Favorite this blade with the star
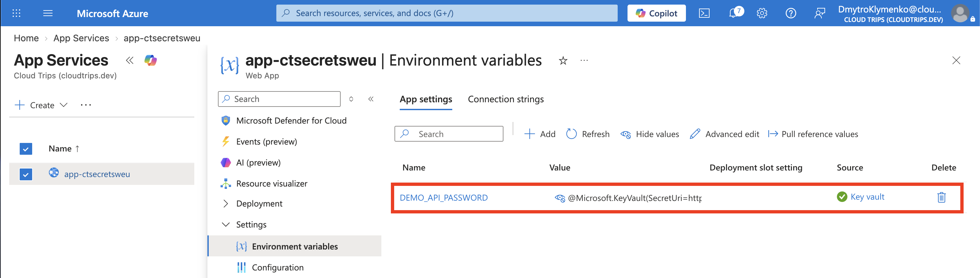 [563, 61]
